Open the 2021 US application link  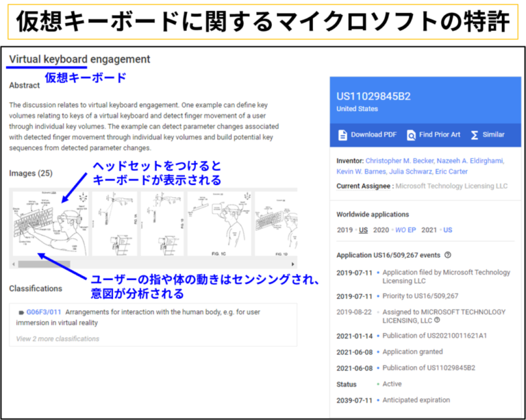[448, 230]
